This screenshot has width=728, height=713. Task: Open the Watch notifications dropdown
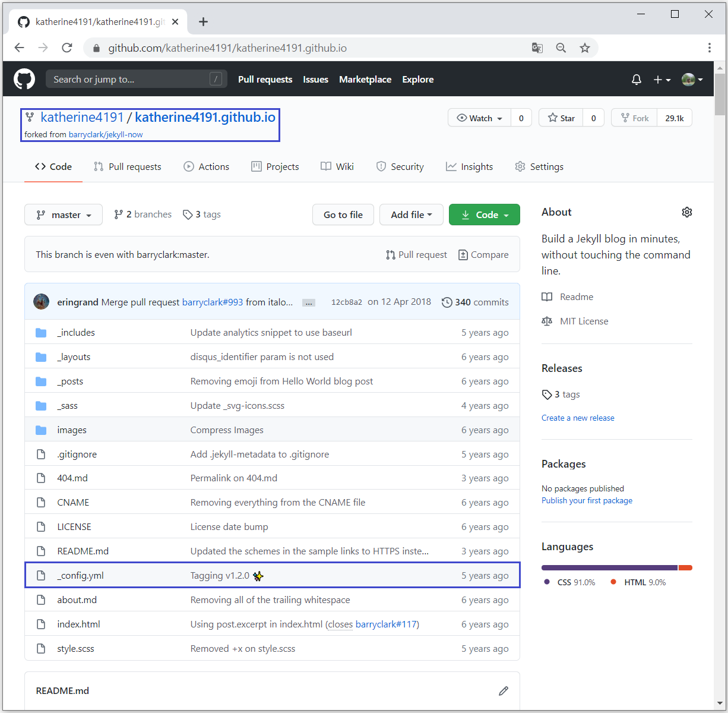[x=480, y=118]
